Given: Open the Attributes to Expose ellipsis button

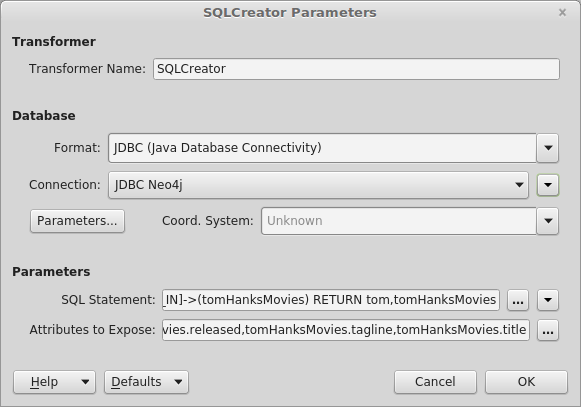Looking at the screenshot, I should (548, 330).
